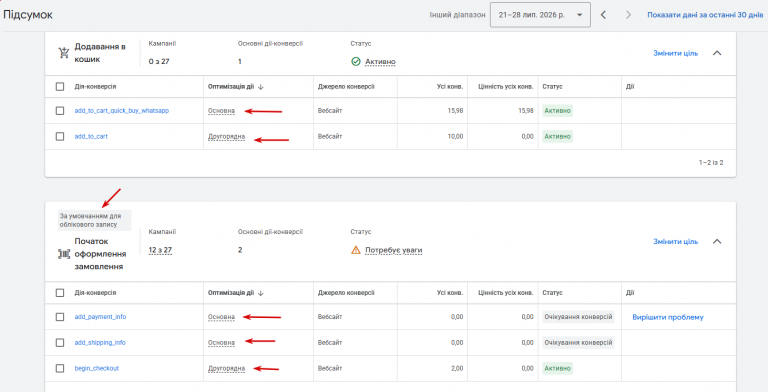
Task: Select the add_payment_info row checkbox
Action: (x=60, y=317)
